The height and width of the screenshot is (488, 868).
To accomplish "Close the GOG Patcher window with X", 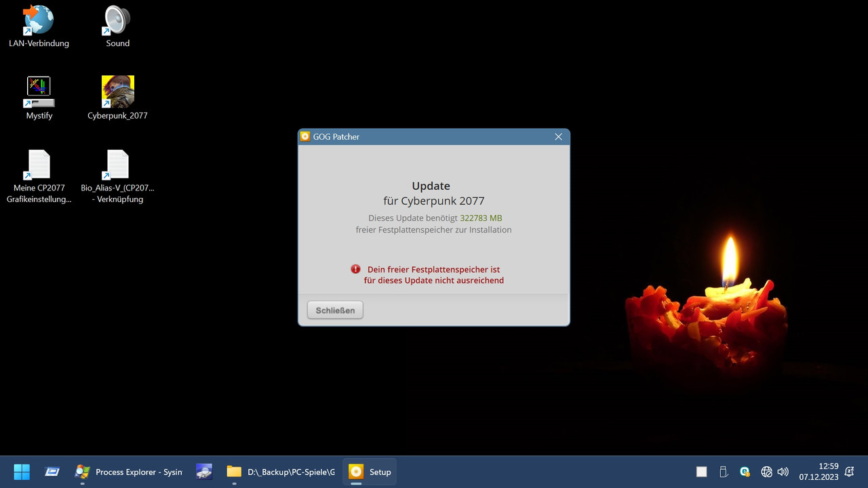I will tap(558, 137).
